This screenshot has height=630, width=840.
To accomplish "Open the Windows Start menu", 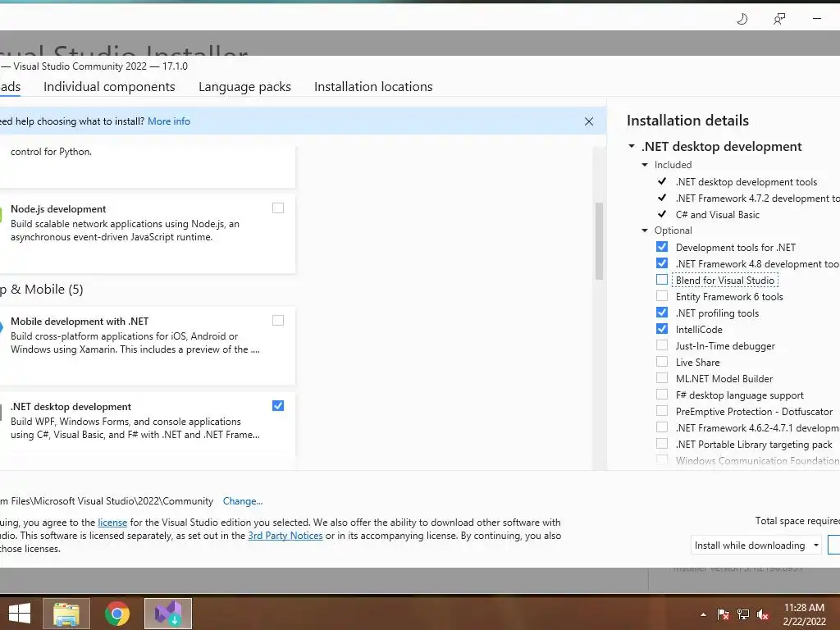I will point(20,614).
